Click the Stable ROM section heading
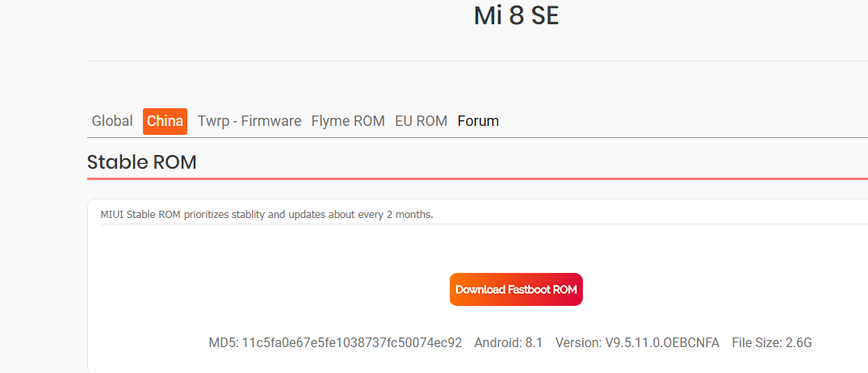The image size is (868, 373). (141, 161)
